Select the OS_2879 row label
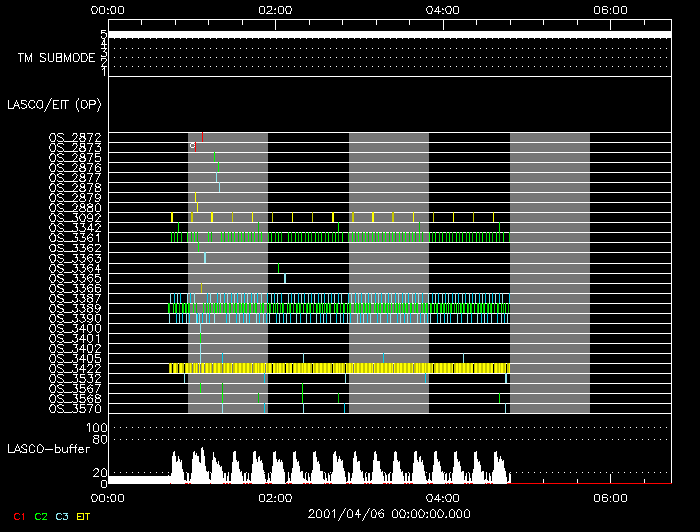700x532 pixels. tap(75, 198)
